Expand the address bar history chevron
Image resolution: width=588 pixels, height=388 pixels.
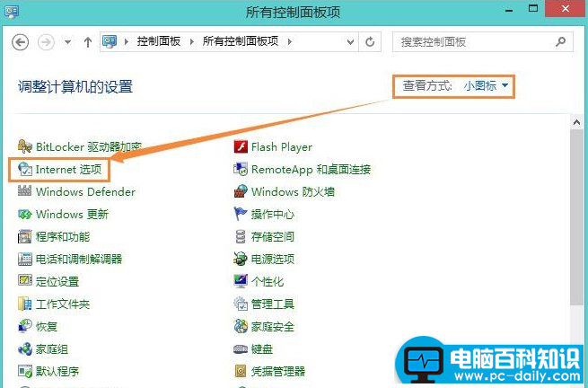[x=350, y=42]
